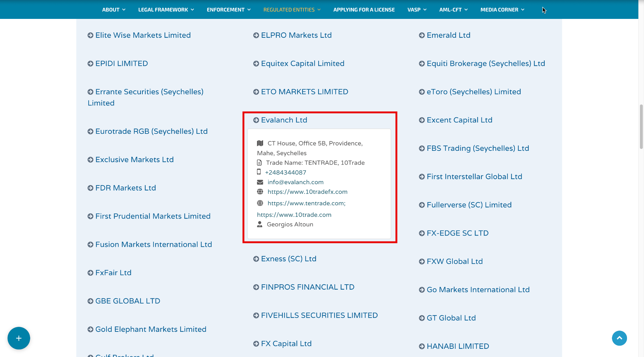Click the First Interstellar Global Ltd name
Screen dimensions: 644x357
474,177
